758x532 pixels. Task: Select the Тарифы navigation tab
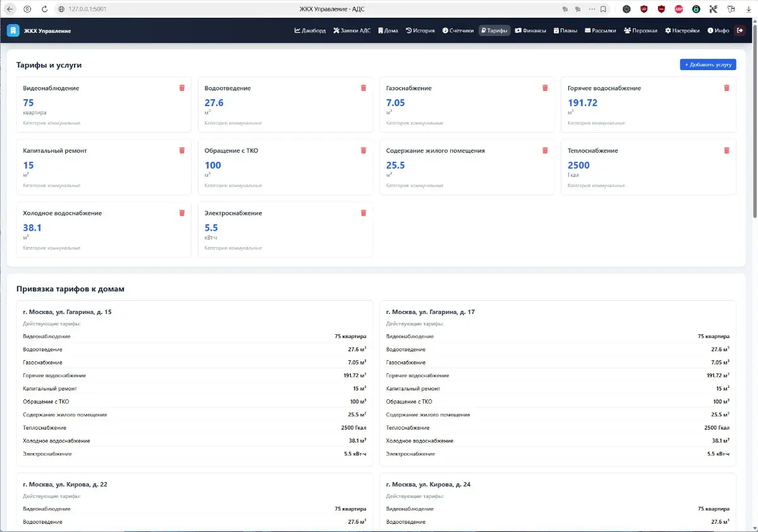[494, 30]
